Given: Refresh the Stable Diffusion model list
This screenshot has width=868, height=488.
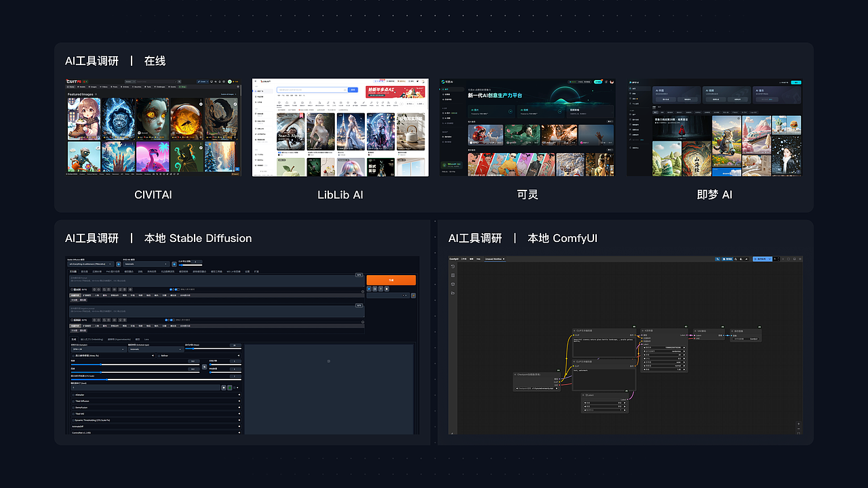Looking at the screenshot, I should [119, 264].
